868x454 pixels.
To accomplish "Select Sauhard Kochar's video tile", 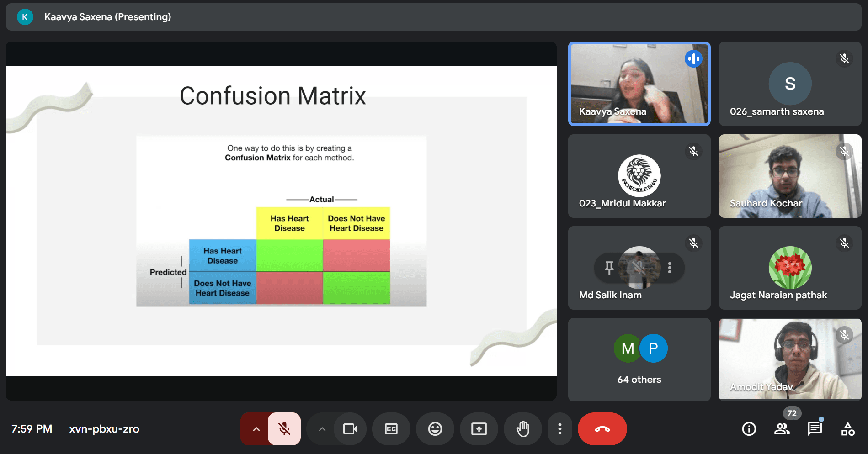I will tap(790, 176).
